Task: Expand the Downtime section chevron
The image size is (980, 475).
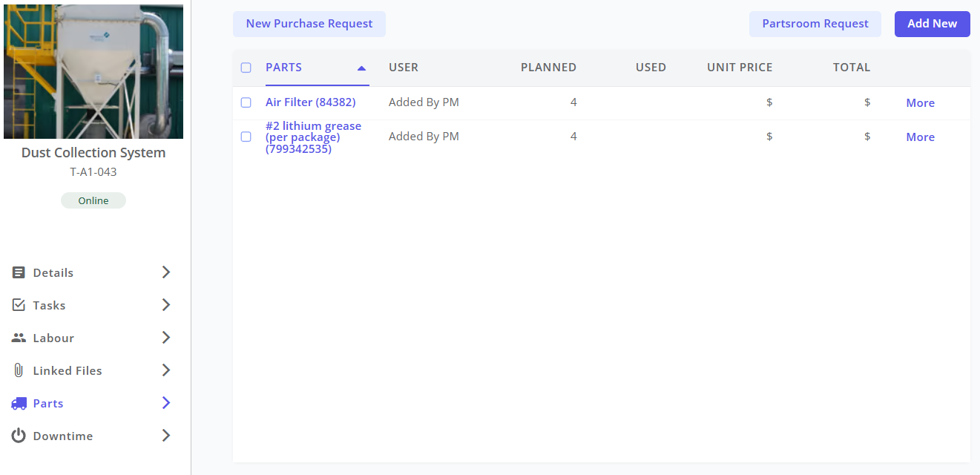Action: (166, 436)
